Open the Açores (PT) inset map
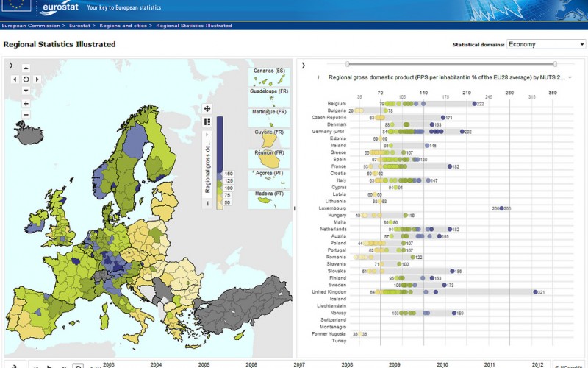Image resolution: width=588 pixels, height=368 pixels. click(x=269, y=179)
